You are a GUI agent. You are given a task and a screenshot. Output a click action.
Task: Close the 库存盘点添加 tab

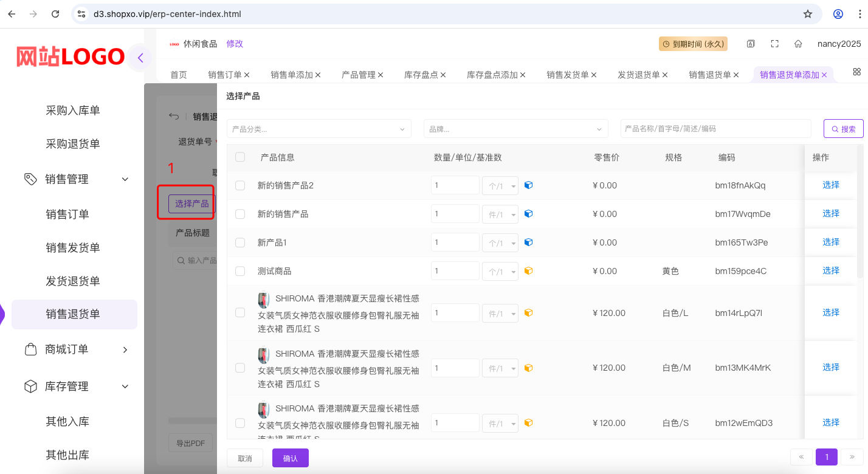(x=523, y=75)
